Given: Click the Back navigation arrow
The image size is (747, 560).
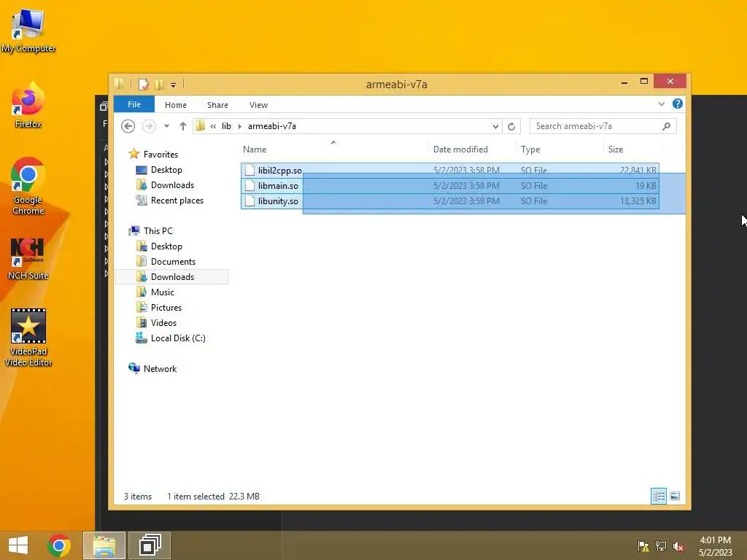Looking at the screenshot, I should click(x=128, y=126).
